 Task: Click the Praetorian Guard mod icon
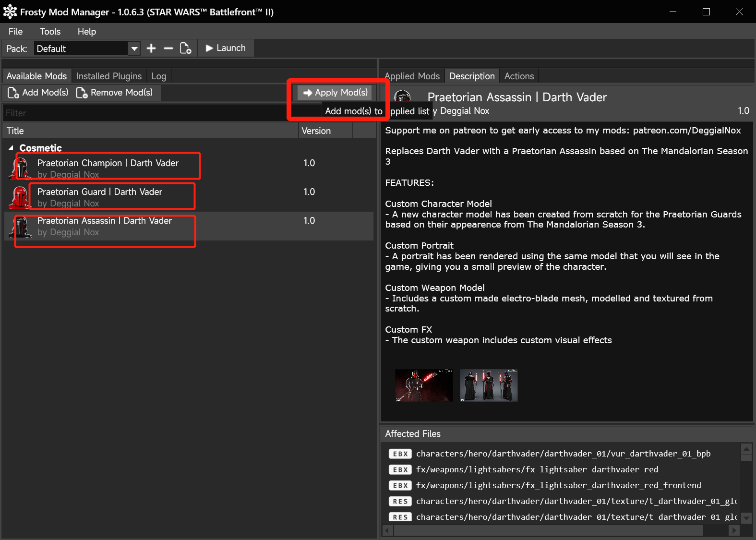point(20,197)
